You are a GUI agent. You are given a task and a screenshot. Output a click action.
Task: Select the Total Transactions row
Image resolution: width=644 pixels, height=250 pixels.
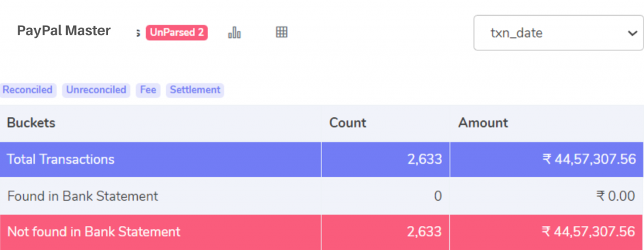(x=322, y=159)
